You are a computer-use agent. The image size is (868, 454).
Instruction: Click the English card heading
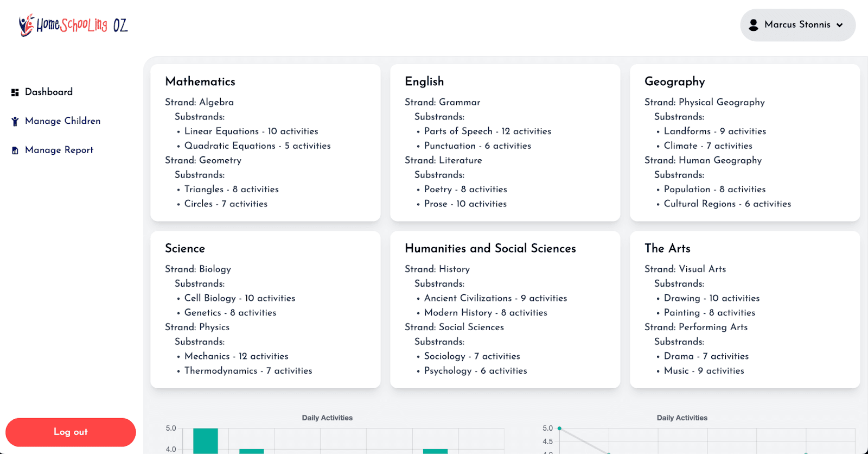[x=424, y=81]
